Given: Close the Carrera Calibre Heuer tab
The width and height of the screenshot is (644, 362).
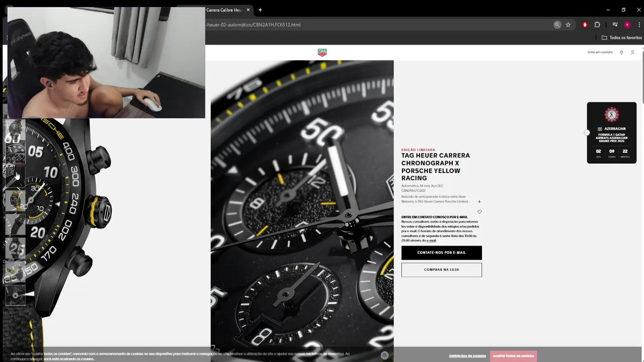Looking at the screenshot, I should (248, 10).
